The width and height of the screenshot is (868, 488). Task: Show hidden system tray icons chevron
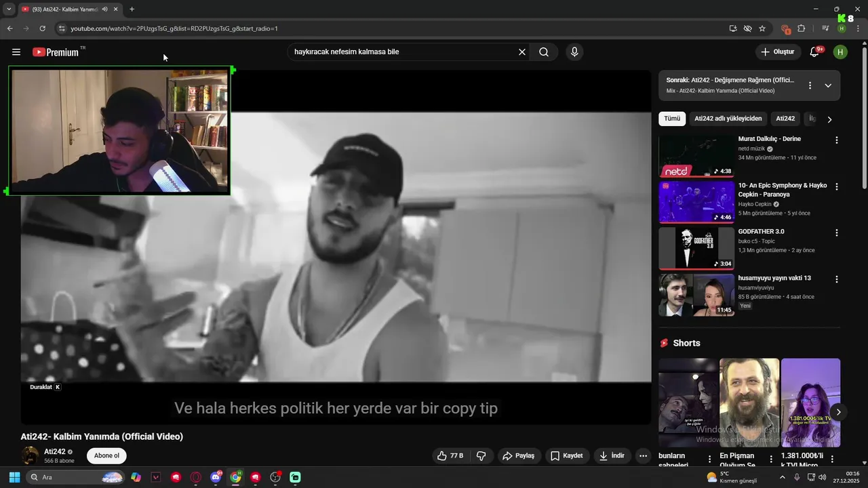tap(782, 477)
